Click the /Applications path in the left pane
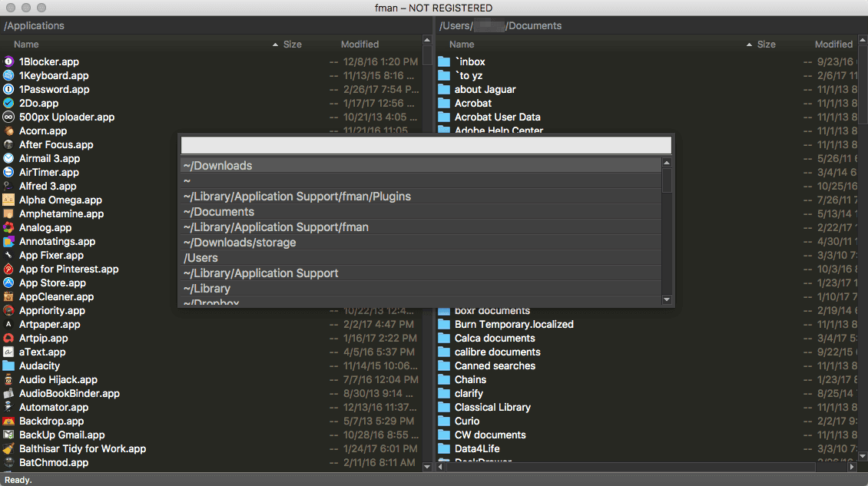The width and height of the screenshot is (868, 486). (34, 25)
